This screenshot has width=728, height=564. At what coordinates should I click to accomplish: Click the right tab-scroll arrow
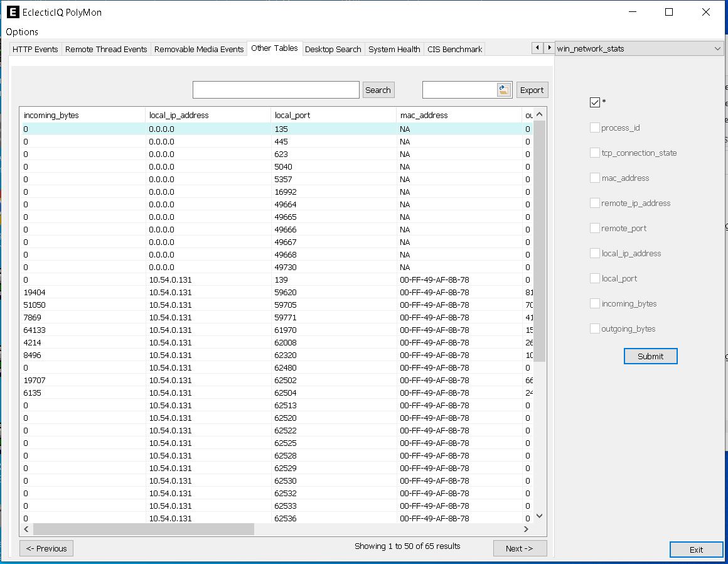point(547,48)
